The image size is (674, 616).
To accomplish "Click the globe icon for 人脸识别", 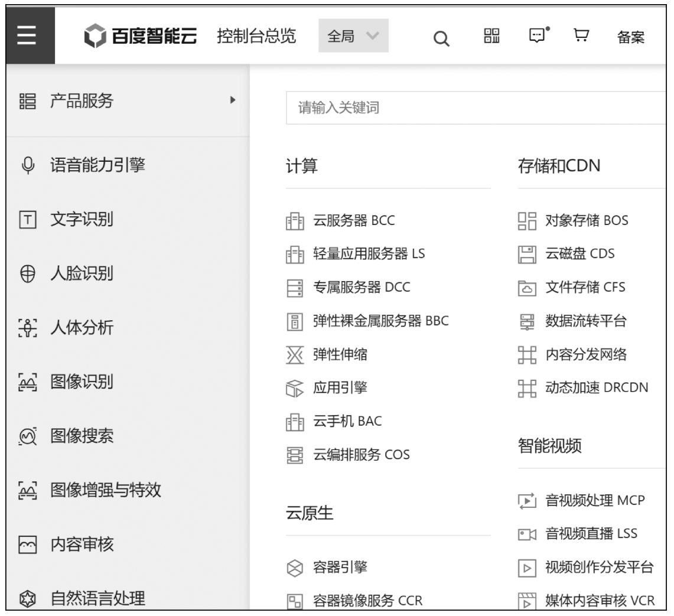I will coord(28,274).
